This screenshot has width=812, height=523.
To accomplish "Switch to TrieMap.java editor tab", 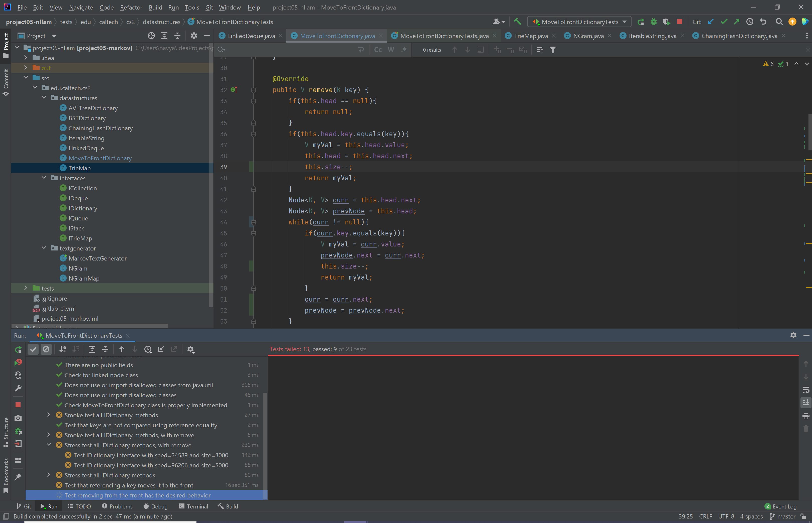I will pyautogui.click(x=530, y=36).
